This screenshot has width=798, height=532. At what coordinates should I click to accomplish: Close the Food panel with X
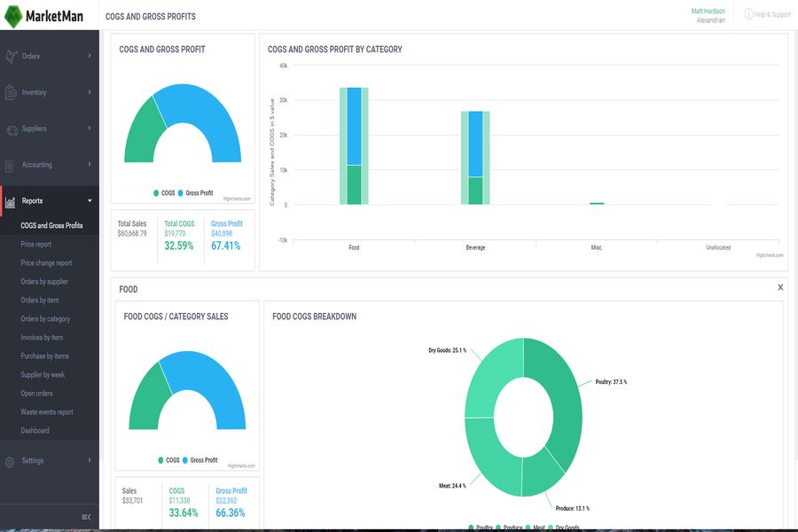(780, 287)
